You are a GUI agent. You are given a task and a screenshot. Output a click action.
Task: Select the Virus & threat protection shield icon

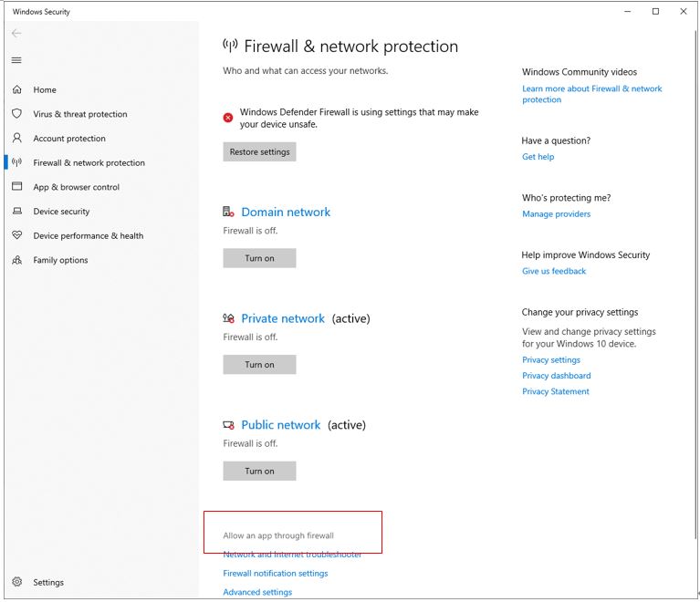click(17, 114)
